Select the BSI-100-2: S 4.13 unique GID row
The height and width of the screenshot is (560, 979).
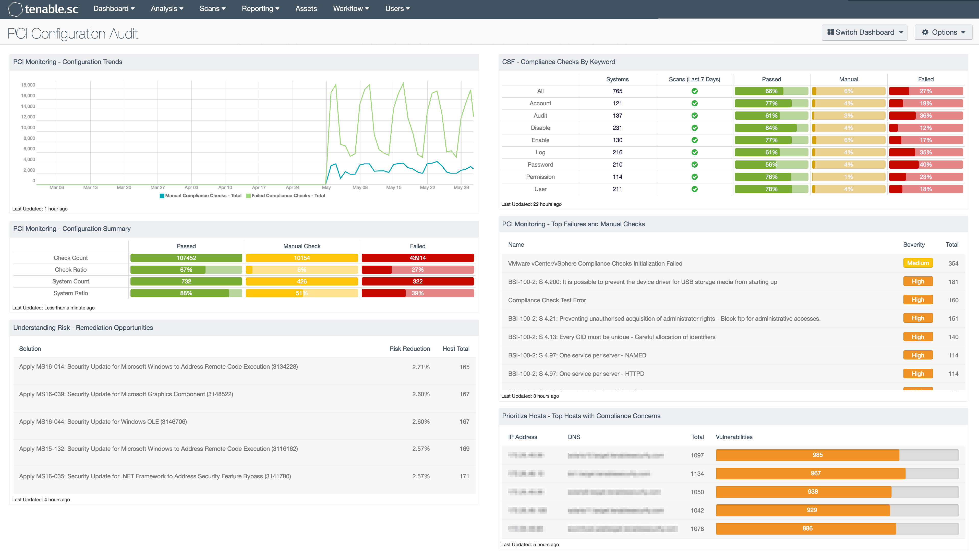733,337
